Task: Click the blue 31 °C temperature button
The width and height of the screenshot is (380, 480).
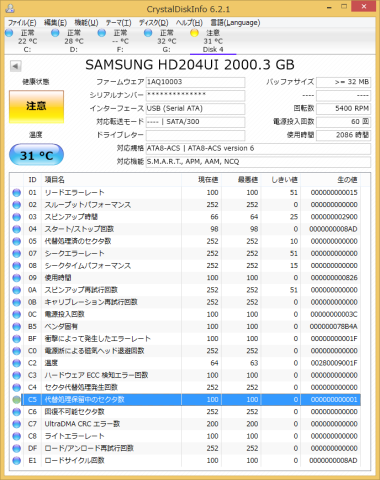Action: click(x=36, y=155)
